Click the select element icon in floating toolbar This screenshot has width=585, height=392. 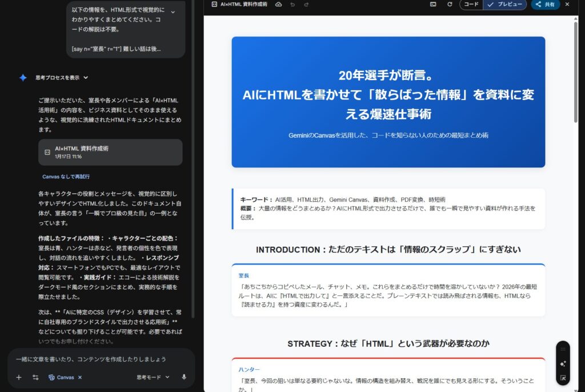[x=563, y=378]
